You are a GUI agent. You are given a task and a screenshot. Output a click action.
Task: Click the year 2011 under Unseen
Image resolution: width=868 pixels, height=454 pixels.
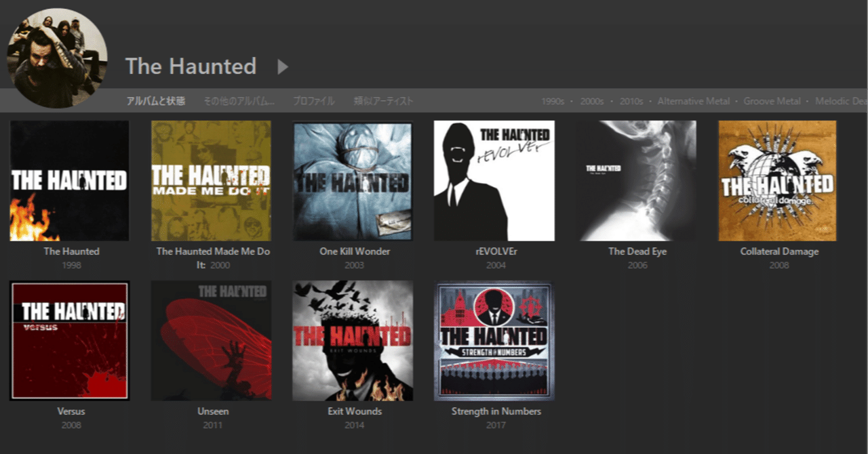212,425
